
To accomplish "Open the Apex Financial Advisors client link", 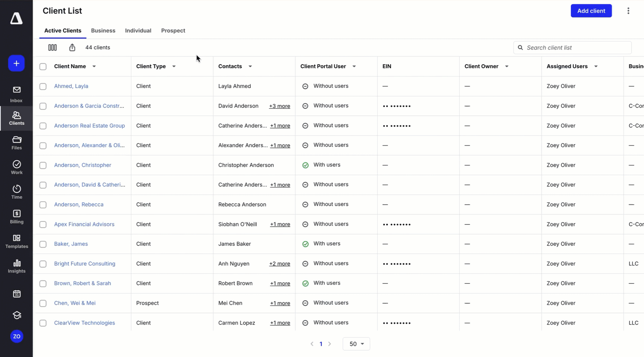I will [x=84, y=224].
